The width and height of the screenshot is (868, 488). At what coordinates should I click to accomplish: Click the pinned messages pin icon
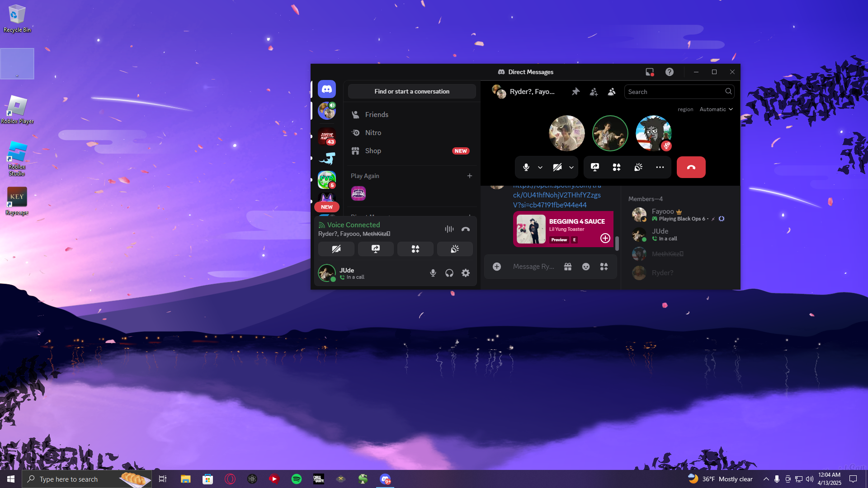[x=576, y=92]
